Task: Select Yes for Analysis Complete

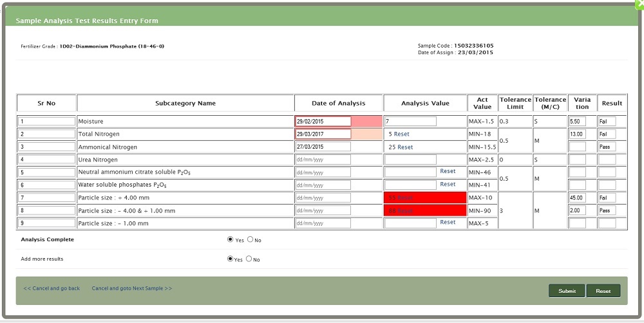Action: pyautogui.click(x=231, y=239)
